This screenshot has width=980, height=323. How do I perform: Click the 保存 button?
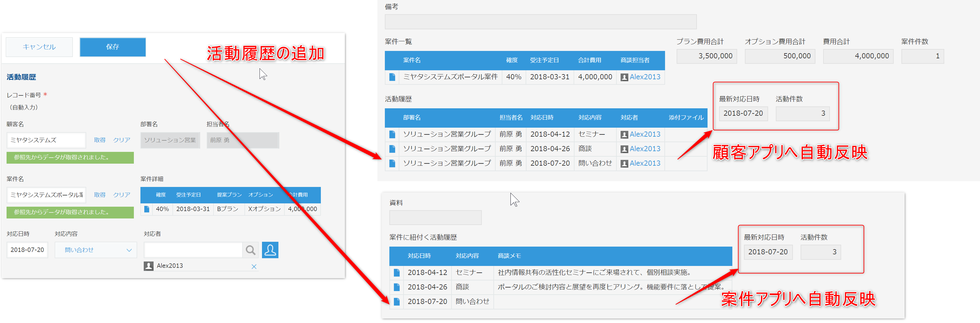(x=113, y=47)
